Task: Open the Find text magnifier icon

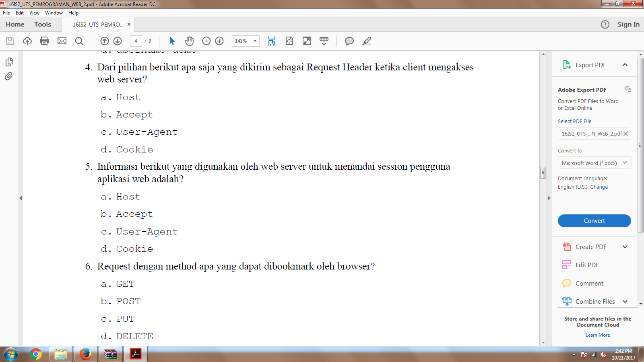Action: pos(79,41)
